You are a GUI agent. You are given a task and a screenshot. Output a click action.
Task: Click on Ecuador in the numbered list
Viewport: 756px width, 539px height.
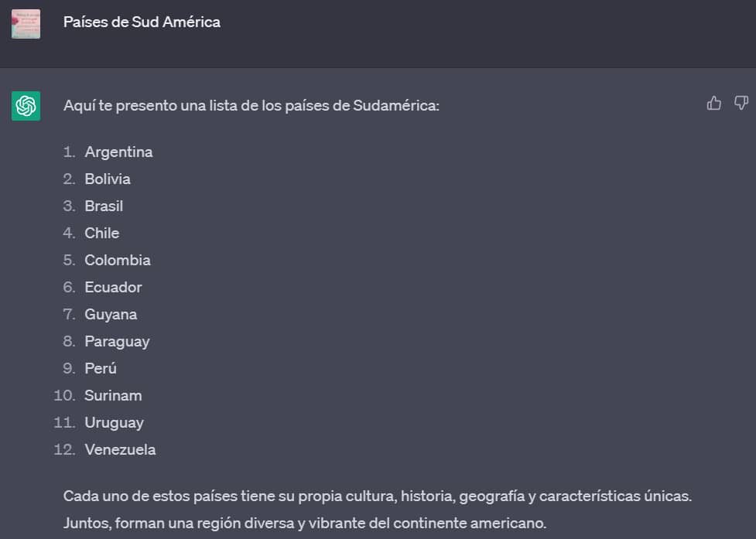[113, 287]
